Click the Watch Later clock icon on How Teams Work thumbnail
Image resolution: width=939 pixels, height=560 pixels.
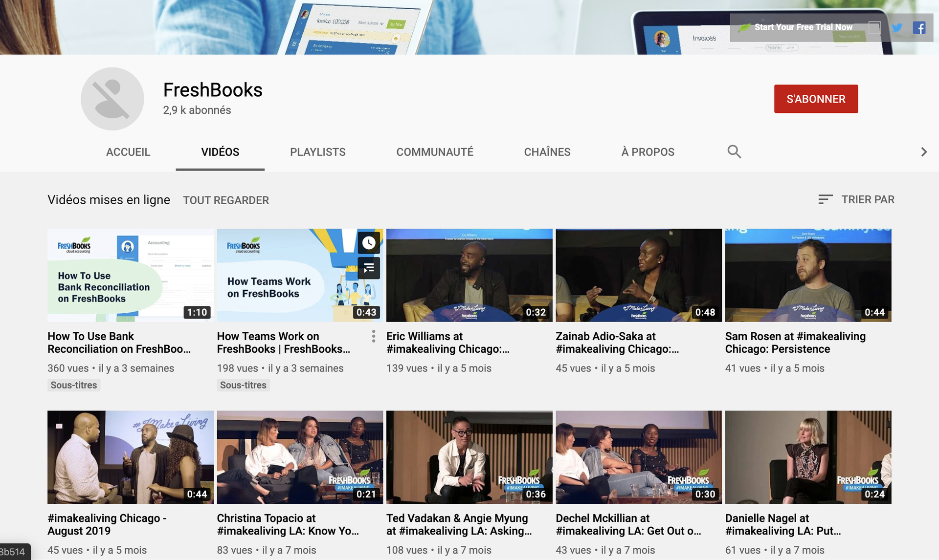[369, 243]
